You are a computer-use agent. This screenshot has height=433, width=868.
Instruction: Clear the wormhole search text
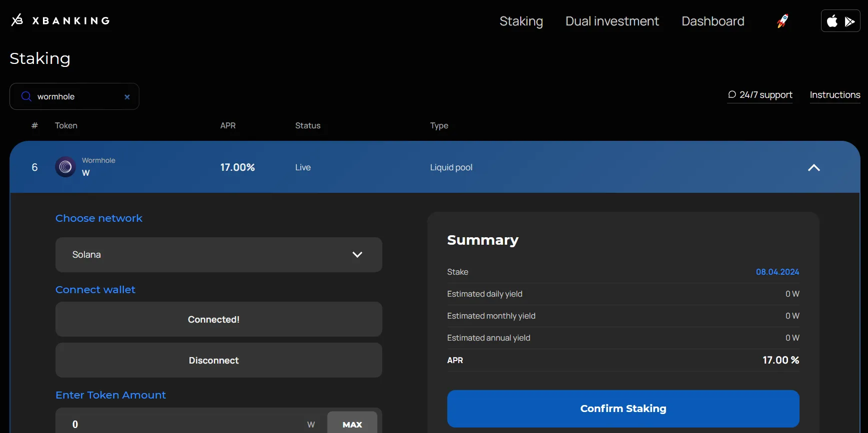(127, 97)
